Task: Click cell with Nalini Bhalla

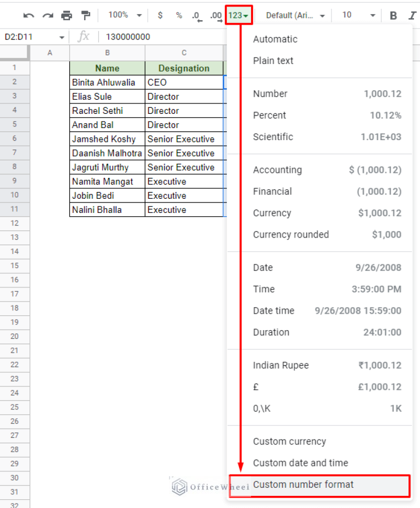Action: (x=107, y=210)
